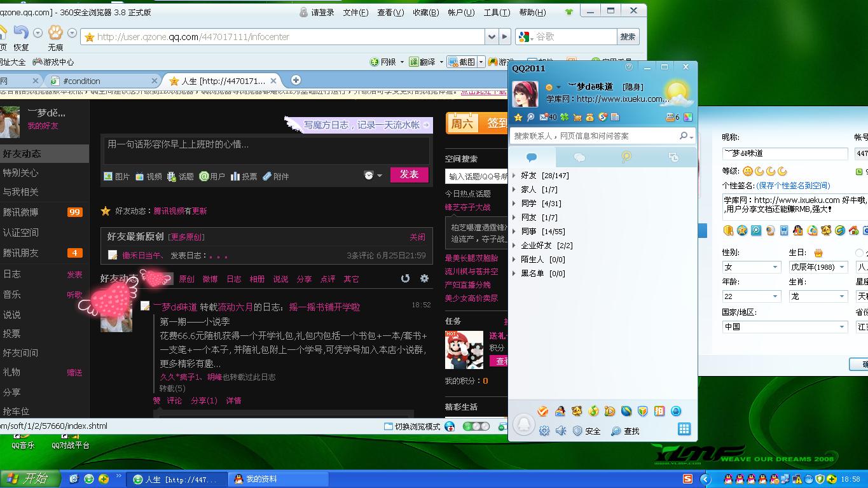
Task: Open 国家/地区 country dropdown
Action: (x=785, y=326)
